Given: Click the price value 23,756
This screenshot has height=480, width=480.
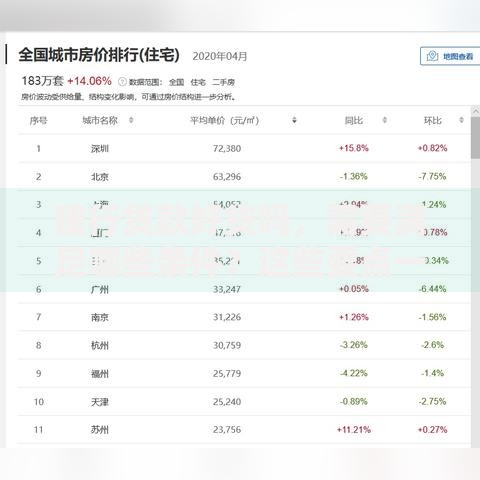Looking at the screenshot, I should (x=227, y=430).
